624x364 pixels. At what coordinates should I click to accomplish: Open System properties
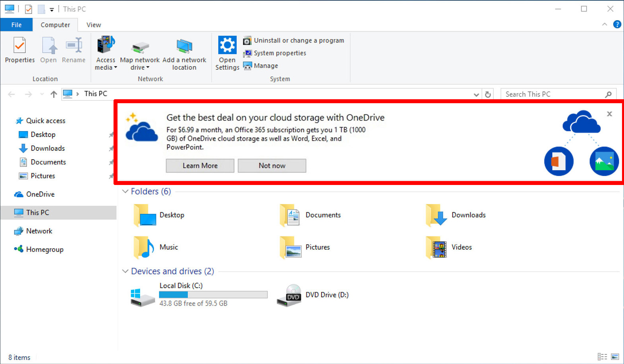275,53
